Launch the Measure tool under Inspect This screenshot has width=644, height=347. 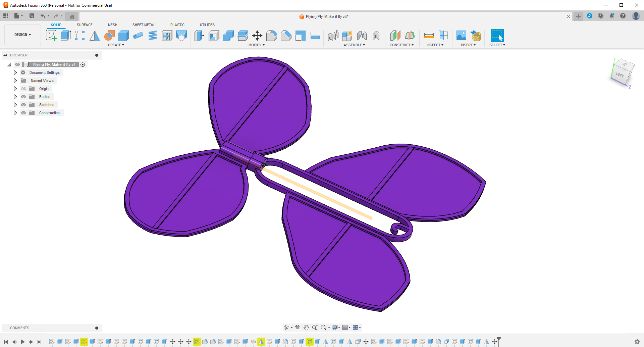click(x=430, y=36)
